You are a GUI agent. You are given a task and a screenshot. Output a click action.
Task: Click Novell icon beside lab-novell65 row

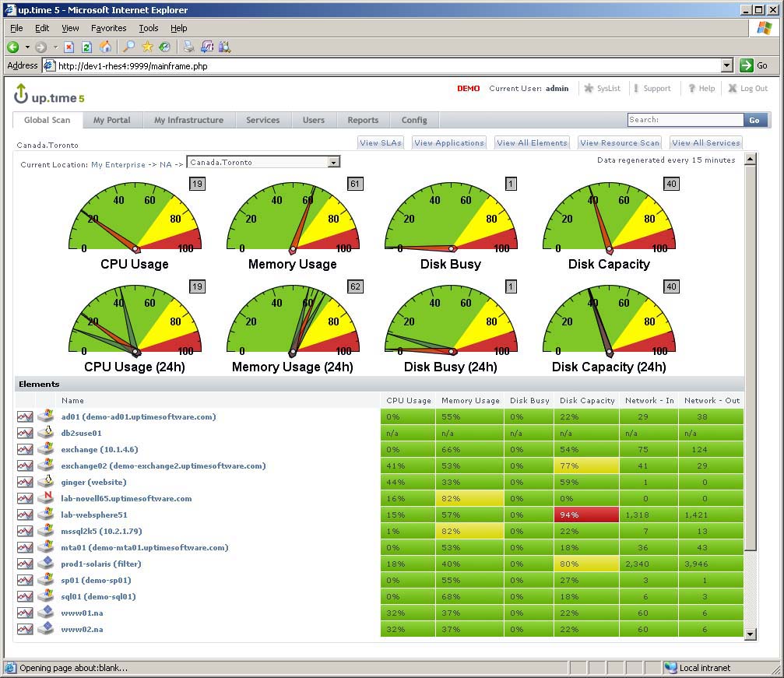[x=46, y=497]
